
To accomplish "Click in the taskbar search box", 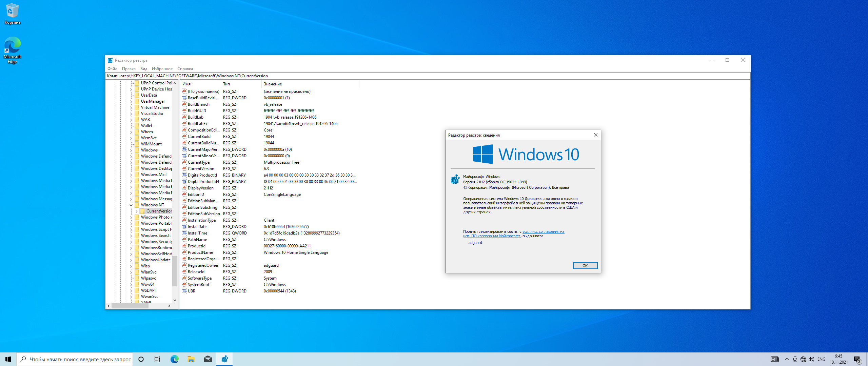I will (x=75, y=359).
